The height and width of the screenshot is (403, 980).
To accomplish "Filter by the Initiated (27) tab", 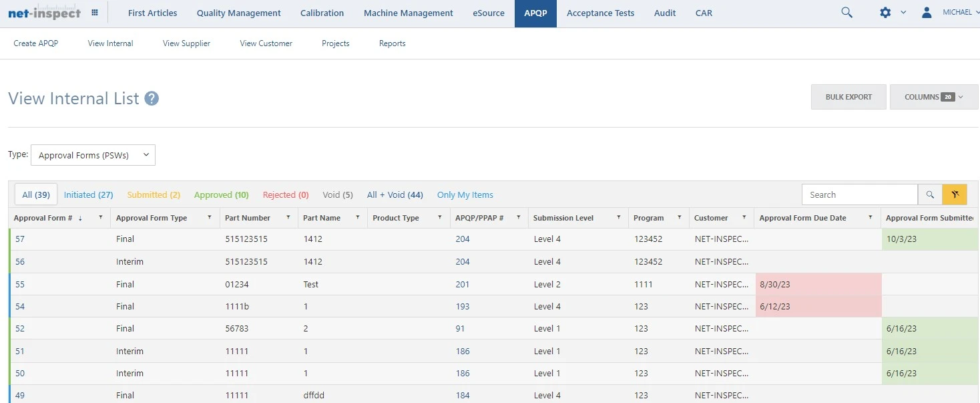I will coord(88,195).
